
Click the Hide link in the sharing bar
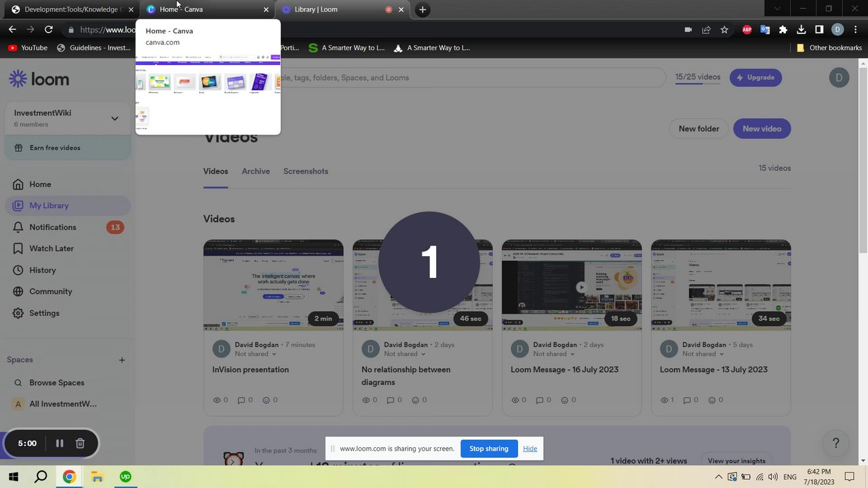530,449
